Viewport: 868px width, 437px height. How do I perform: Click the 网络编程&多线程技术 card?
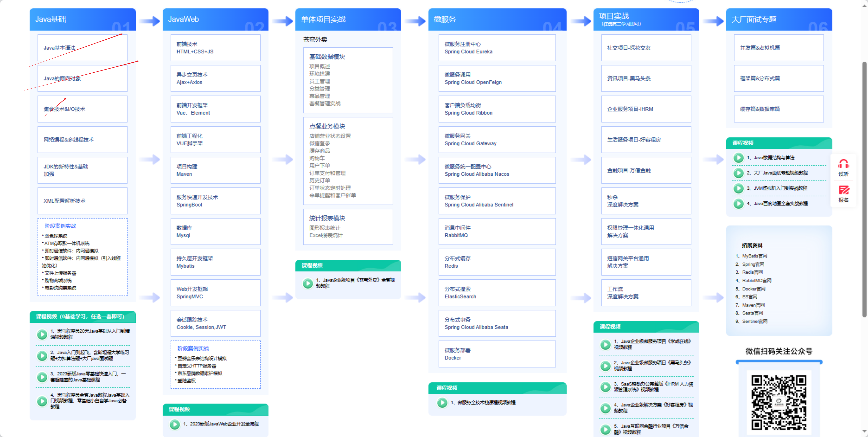pos(83,140)
